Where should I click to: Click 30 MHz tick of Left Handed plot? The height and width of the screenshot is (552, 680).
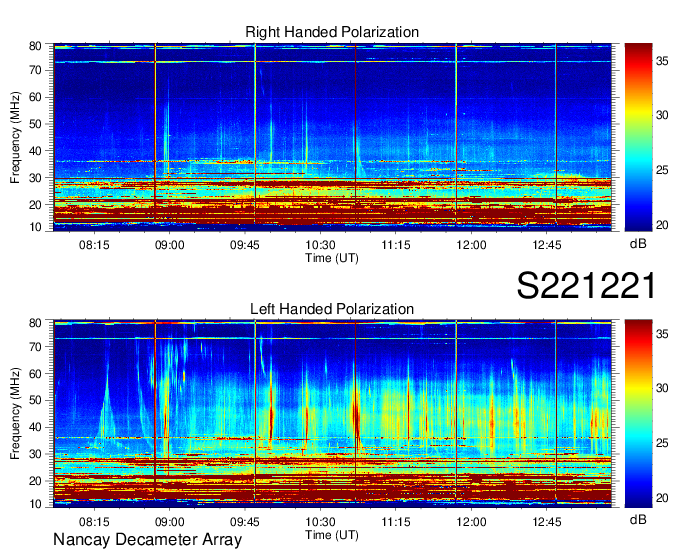pos(35,454)
